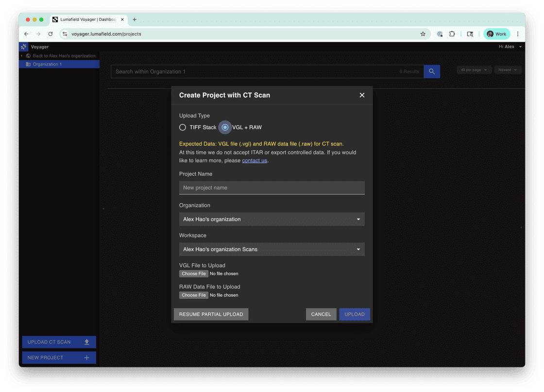Image resolution: width=544 pixels, height=392 pixels.
Task: Open the browser extensions puzzle icon
Action: pyautogui.click(x=452, y=34)
